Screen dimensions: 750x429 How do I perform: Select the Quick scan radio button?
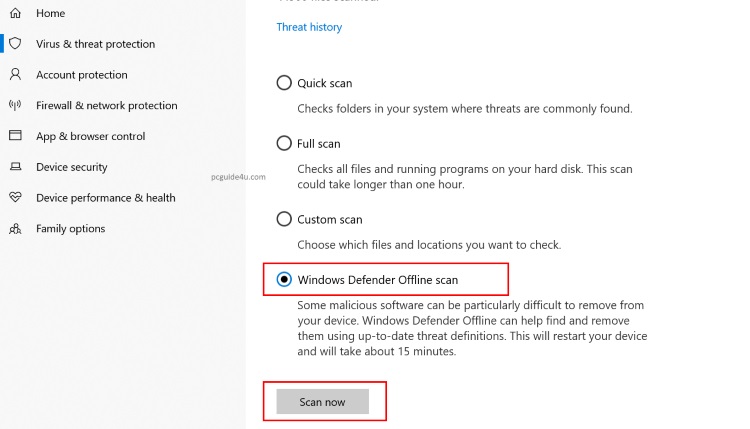pyautogui.click(x=284, y=83)
